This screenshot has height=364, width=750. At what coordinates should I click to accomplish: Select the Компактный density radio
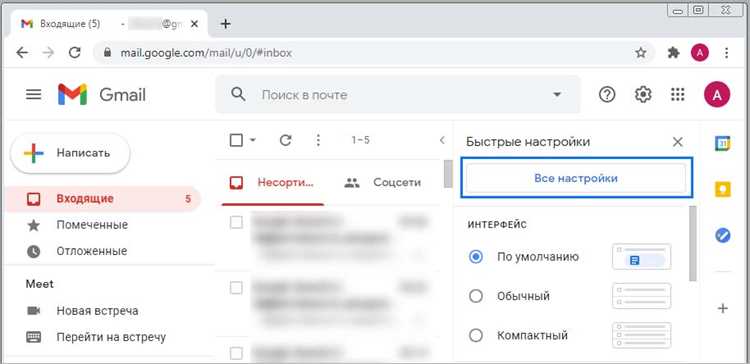(475, 336)
